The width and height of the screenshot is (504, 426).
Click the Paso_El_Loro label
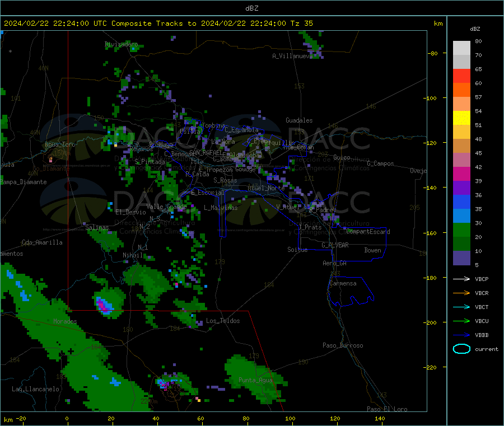point(387,409)
